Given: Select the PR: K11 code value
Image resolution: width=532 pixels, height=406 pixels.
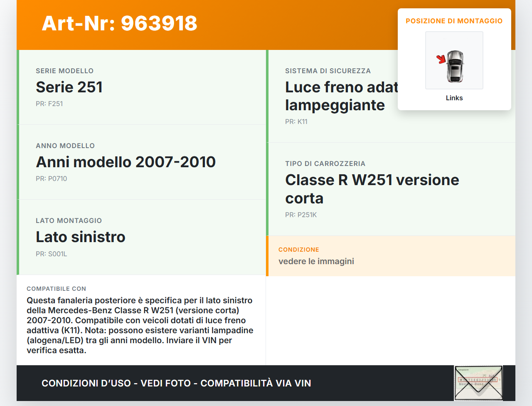Looking at the screenshot, I should coord(296,121).
